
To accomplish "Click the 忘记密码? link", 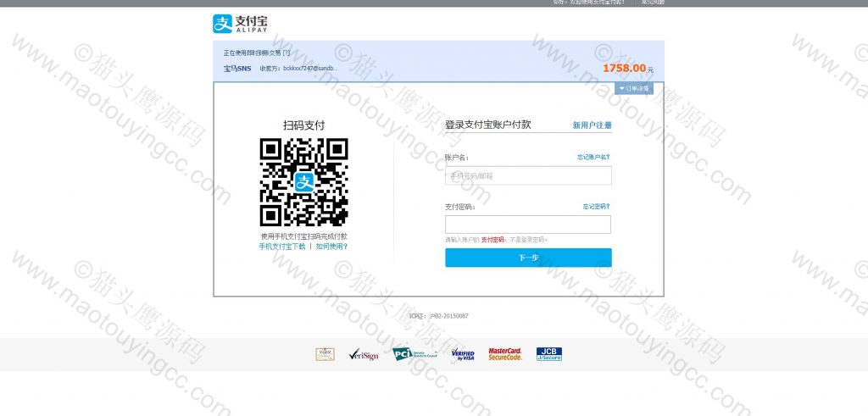I will [x=596, y=207].
